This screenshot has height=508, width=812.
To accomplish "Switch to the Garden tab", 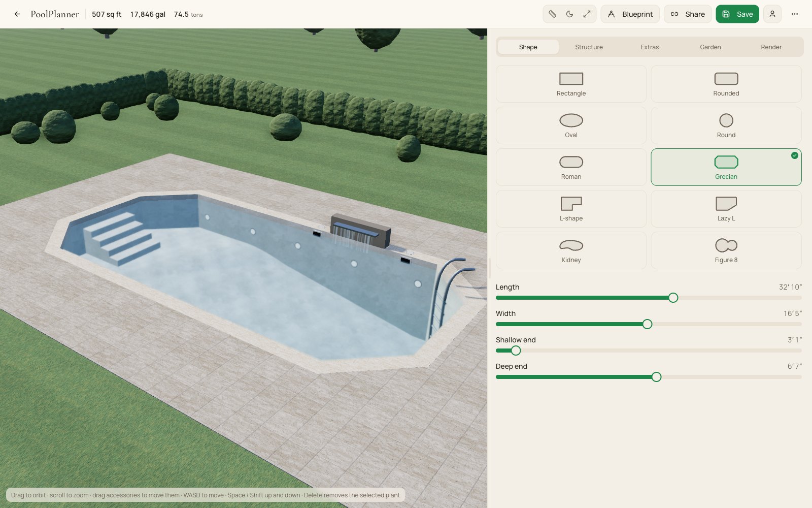I will 710,47.
